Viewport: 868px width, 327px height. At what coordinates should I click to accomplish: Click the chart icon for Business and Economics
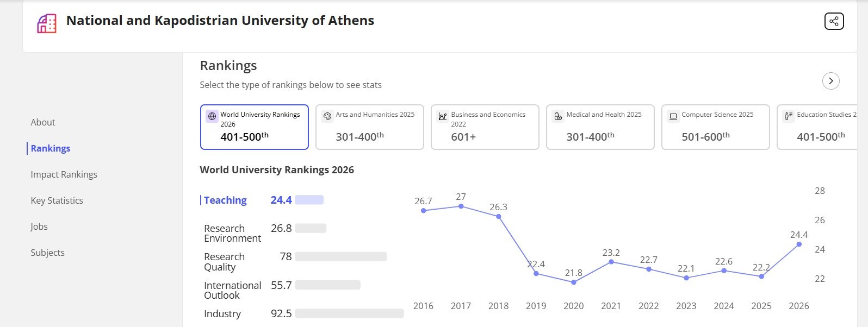pos(443,116)
